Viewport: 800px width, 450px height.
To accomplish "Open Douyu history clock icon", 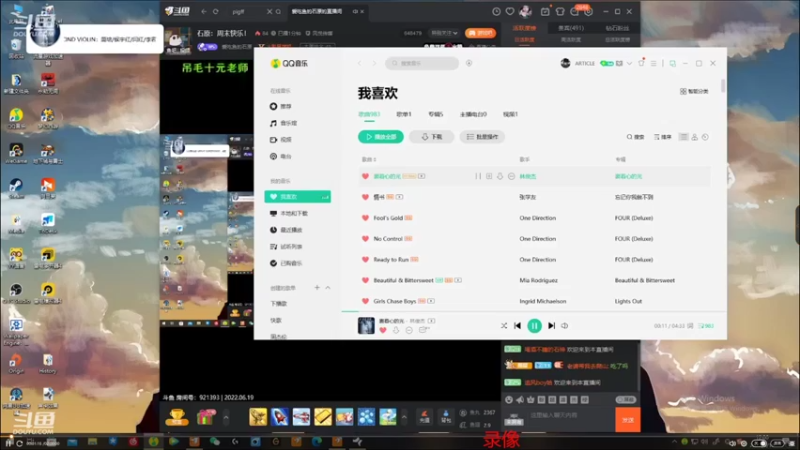I will [x=496, y=11].
